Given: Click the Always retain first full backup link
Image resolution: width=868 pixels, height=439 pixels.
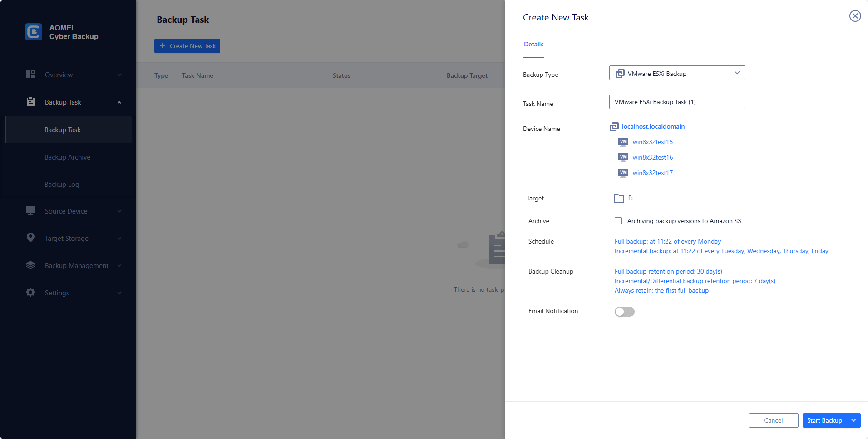Looking at the screenshot, I should click(661, 290).
